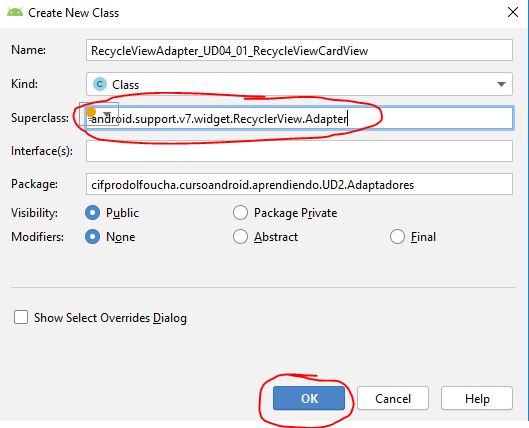Enable Show Select Overrides Dialog checkbox

coord(21,317)
